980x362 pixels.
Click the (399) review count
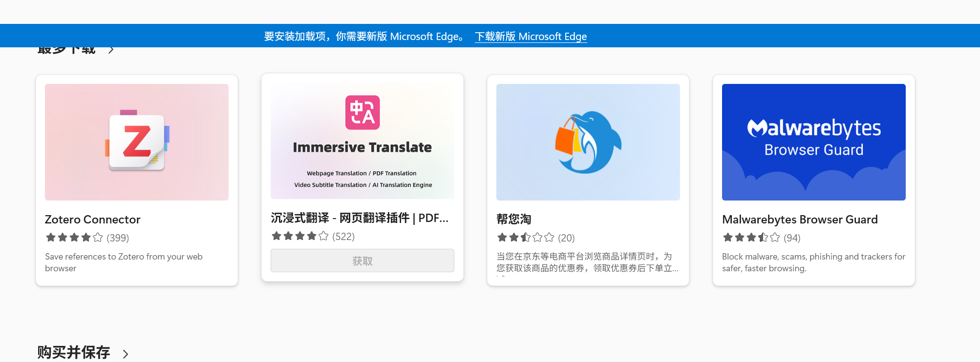(118, 238)
